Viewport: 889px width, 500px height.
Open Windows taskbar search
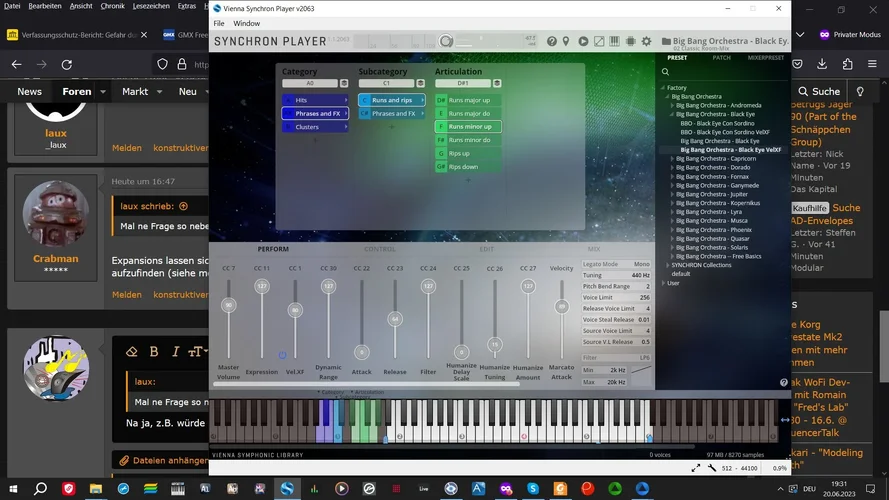(x=41, y=488)
